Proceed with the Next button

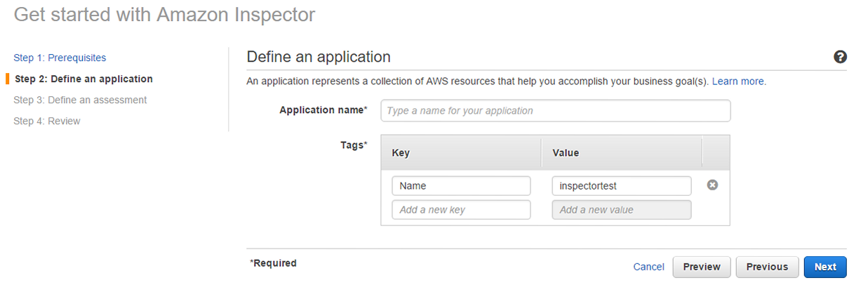pyautogui.click(x=825, y=267)
